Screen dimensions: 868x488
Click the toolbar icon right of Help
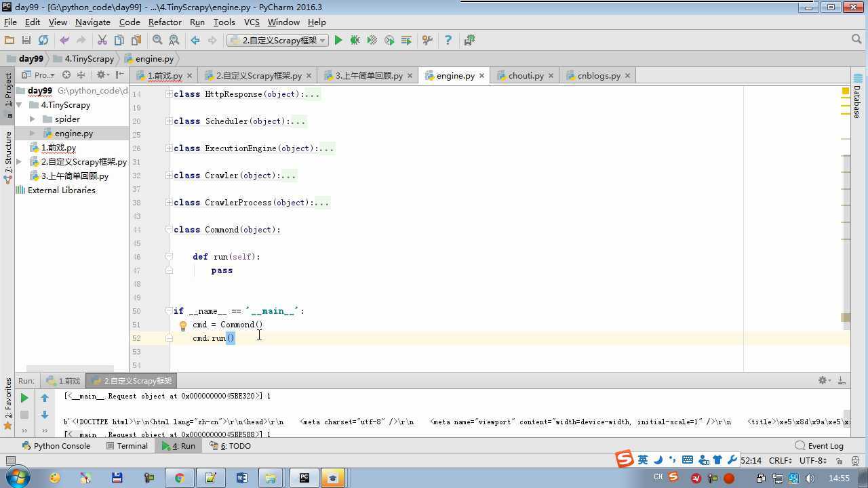point(469,41)
